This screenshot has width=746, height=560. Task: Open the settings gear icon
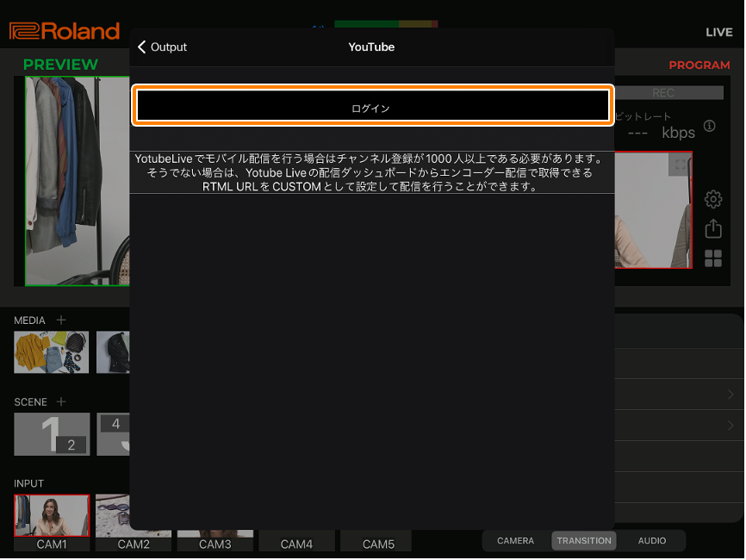tap(712, 199)
